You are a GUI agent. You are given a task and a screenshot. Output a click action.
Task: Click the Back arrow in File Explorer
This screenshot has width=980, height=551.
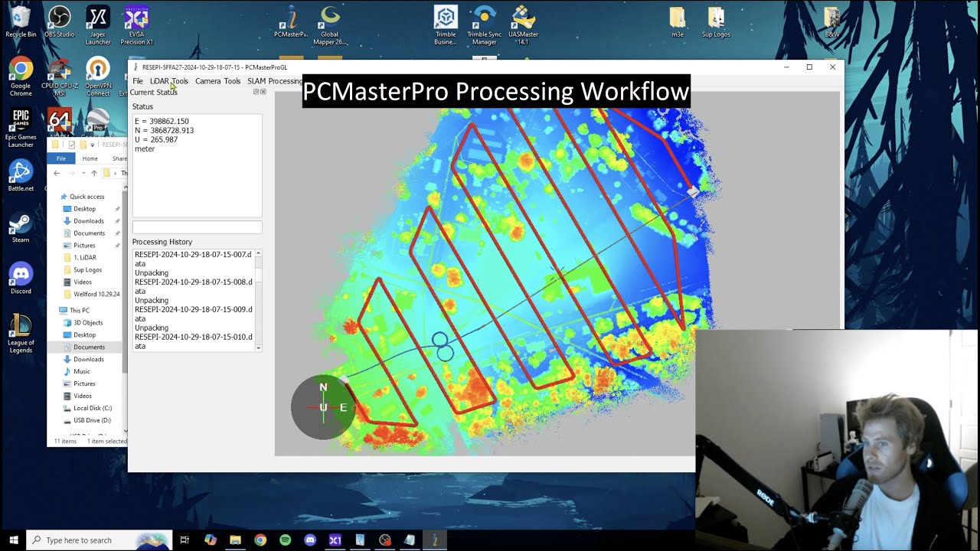57,173
